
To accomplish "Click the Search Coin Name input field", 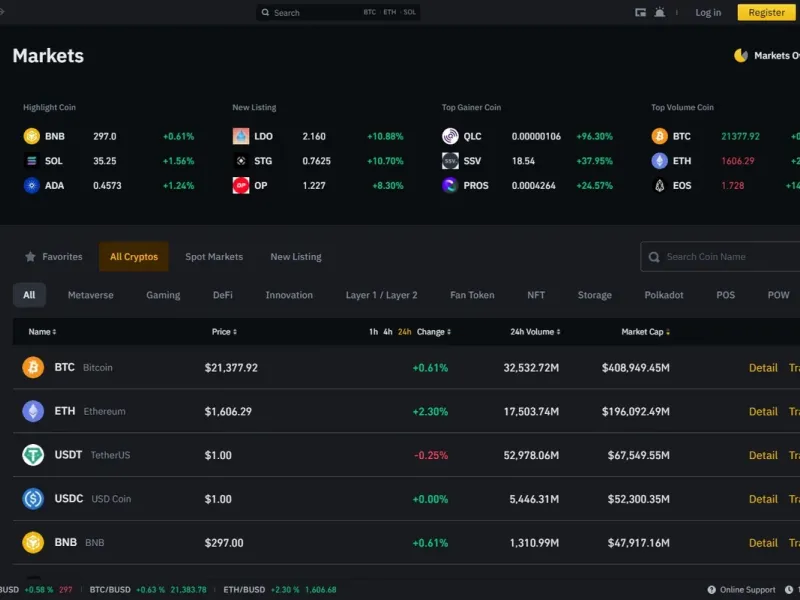I will (720, 257).
